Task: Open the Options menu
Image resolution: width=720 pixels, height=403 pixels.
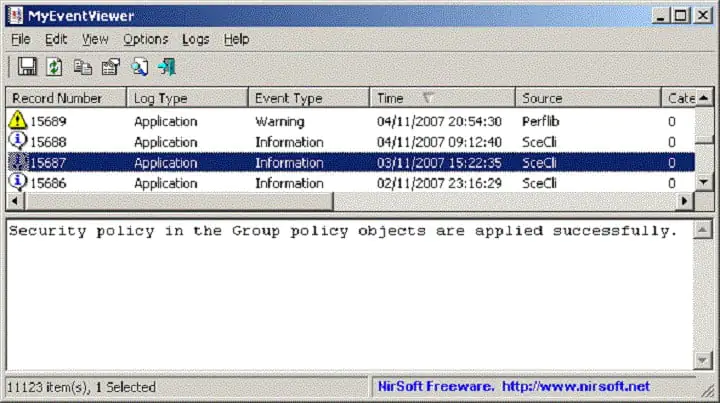Action: (x=146, y=39)
